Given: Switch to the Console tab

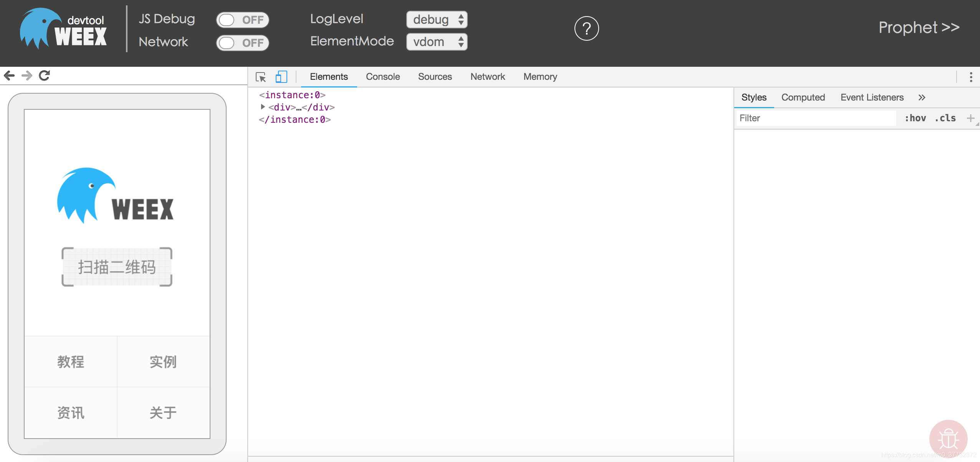Looking at the screenshot, I should 383,77.
